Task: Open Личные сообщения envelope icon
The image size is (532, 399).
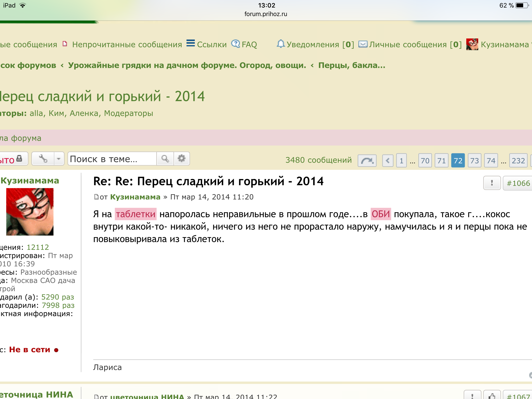Action: pyautogui.click(x=363, y=44)
